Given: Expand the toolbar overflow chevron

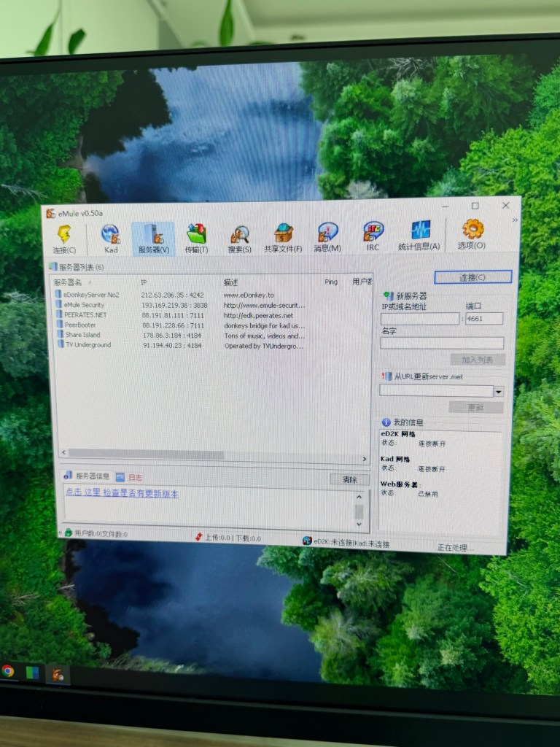Looking at the screenshot, I should pos(515,220).
